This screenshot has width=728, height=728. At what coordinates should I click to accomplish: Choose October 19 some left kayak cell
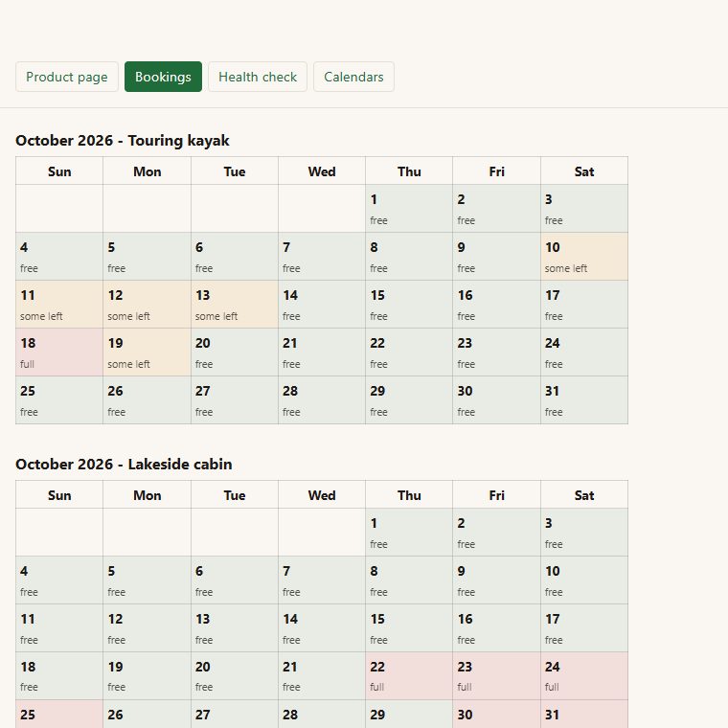click(147, 353)
